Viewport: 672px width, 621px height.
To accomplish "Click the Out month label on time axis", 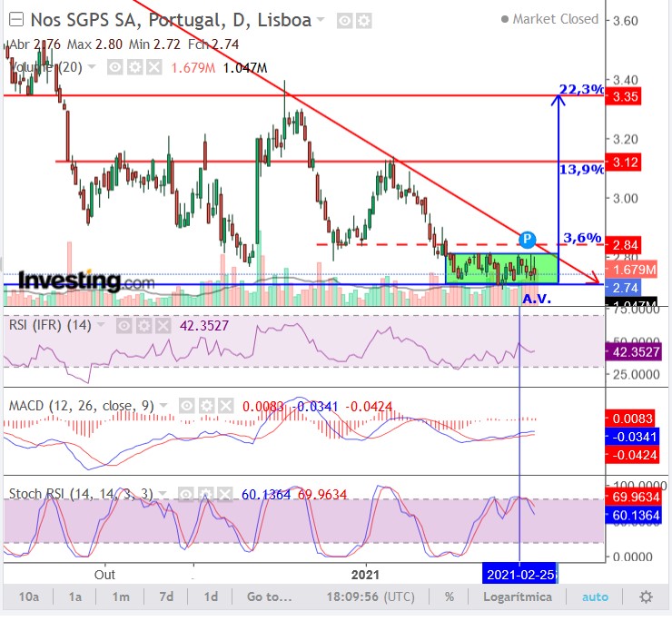I will 104,575.
